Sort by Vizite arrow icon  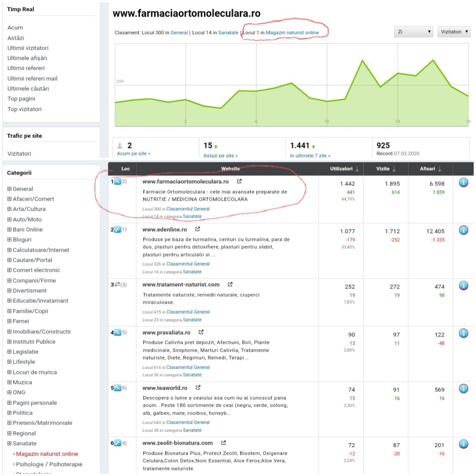click(394, 169)
